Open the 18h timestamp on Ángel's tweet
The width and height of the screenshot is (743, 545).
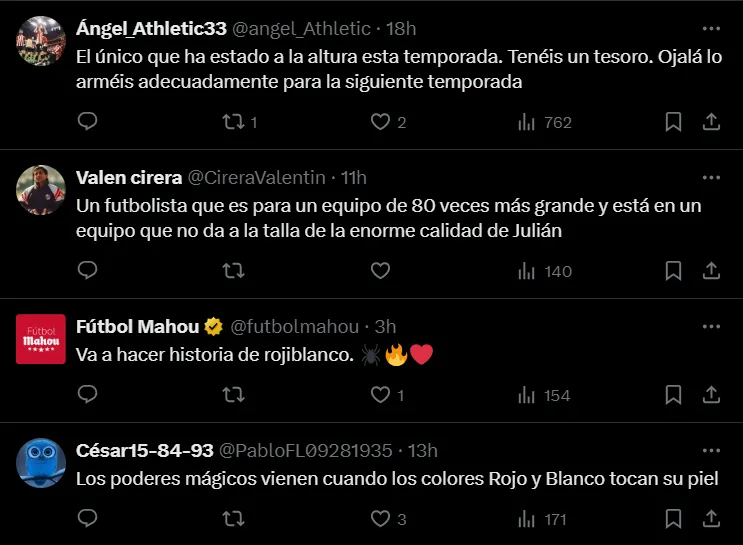pos(400,28)
